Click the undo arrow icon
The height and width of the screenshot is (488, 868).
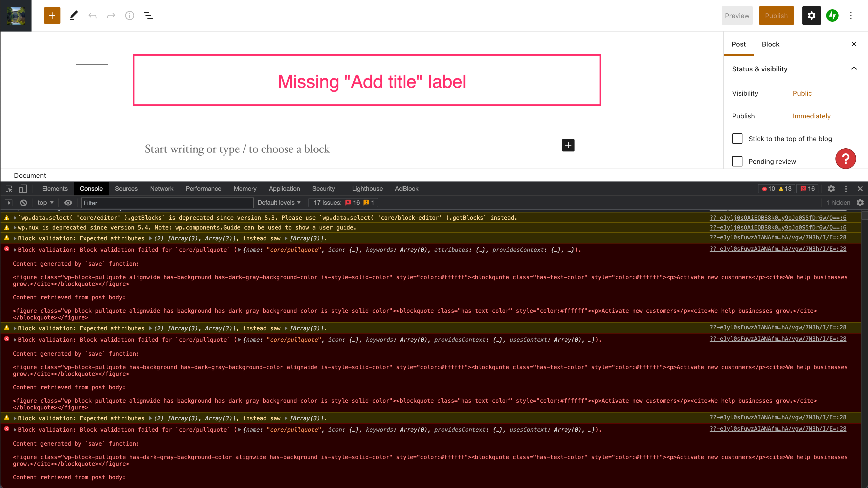pyautogui.click(x=92, y=16)
